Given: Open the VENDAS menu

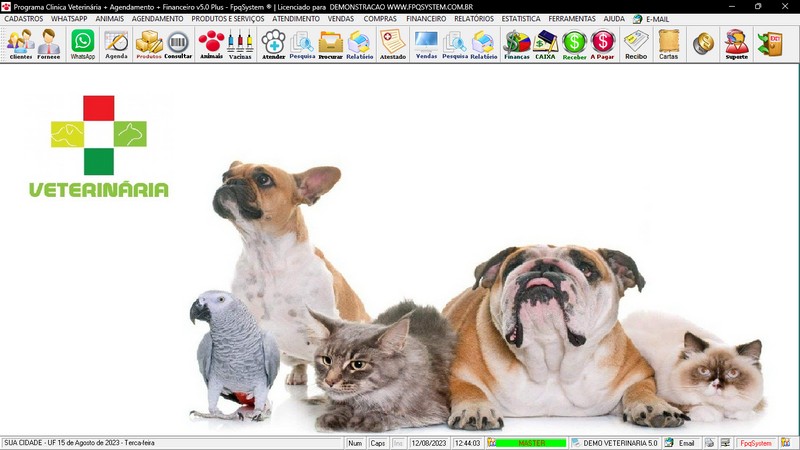Looking at the screenshot, I should point(341,19).
